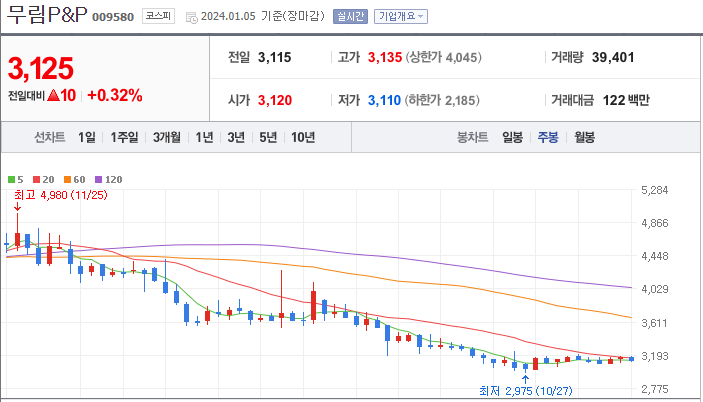Click the 거래대금 value 122 백만
Screen dimensions: 703x402
click(x=626, y=100)
